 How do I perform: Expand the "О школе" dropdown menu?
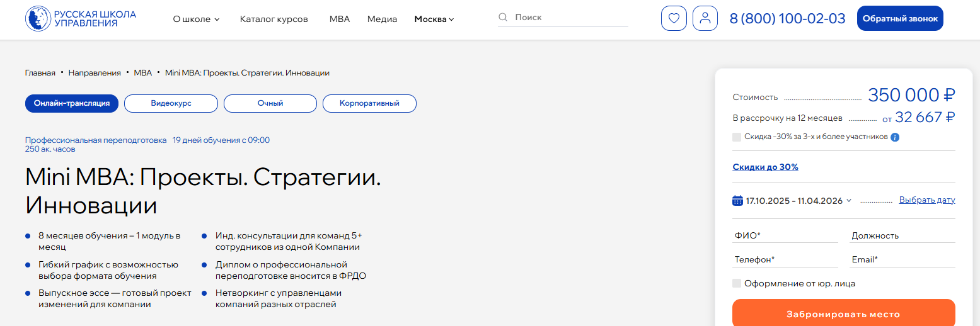(x=196, y=19)
